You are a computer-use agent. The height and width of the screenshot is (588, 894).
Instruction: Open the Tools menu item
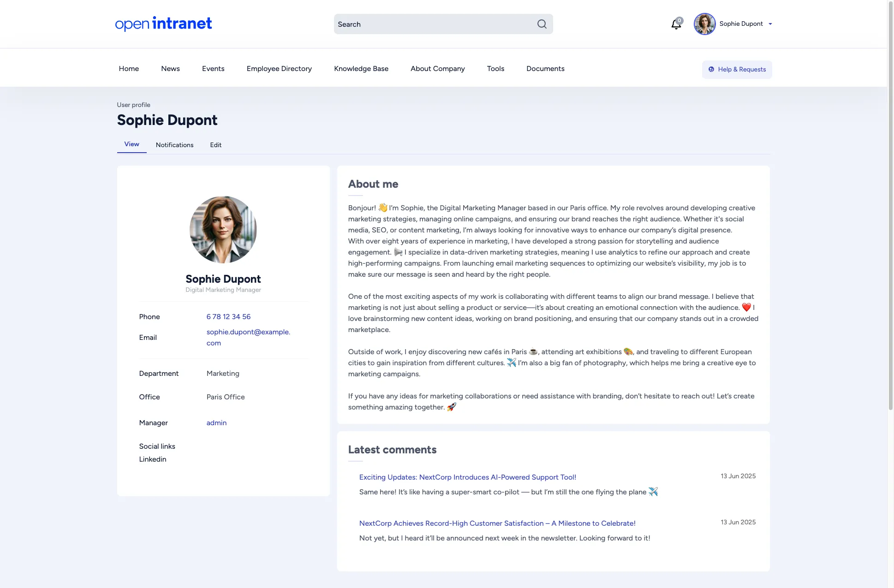495,68
